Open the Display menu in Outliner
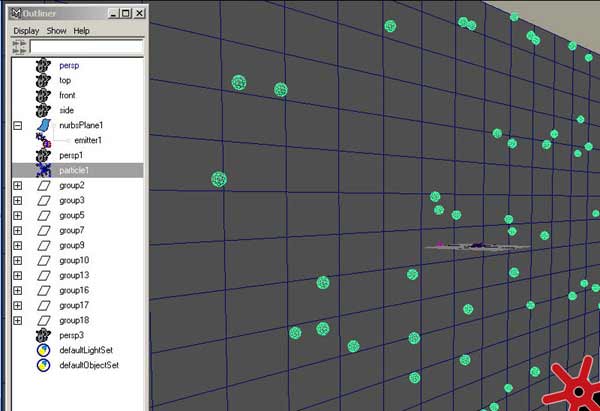 click(x=26, y=31)
